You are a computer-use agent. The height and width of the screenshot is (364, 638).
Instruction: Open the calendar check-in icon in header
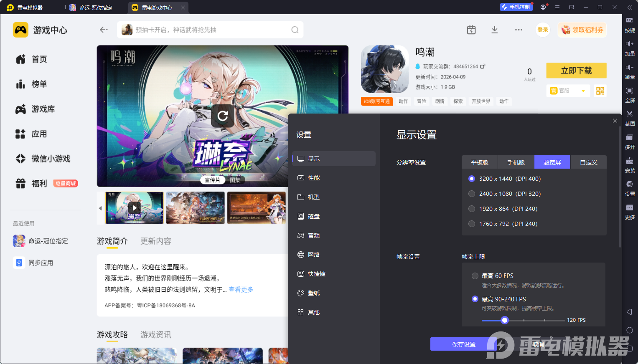pos(471,30)
